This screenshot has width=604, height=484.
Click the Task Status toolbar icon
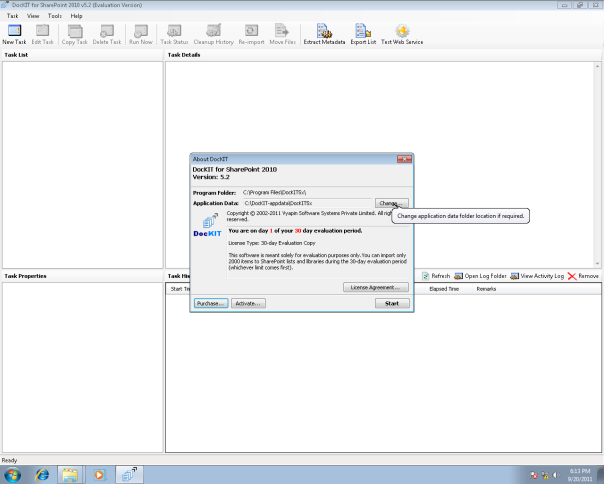[174, 34]
